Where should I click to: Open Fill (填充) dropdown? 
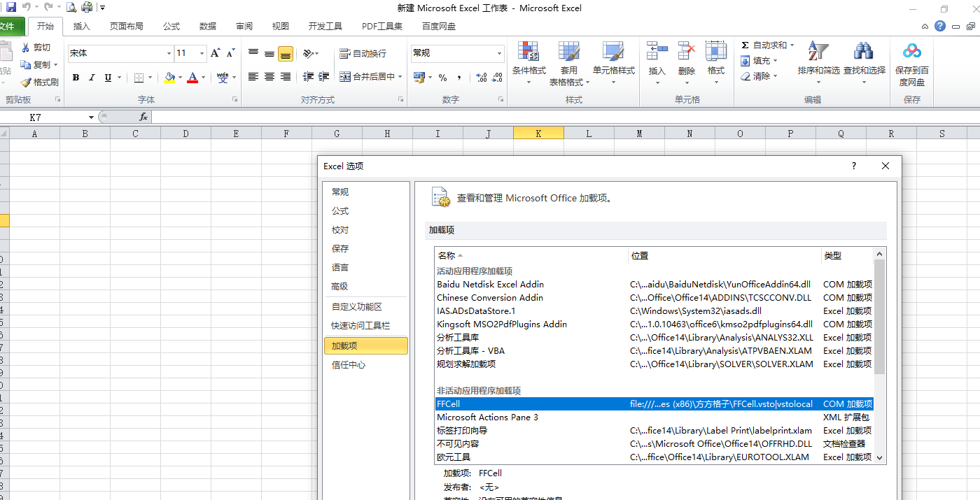(759, 61)
